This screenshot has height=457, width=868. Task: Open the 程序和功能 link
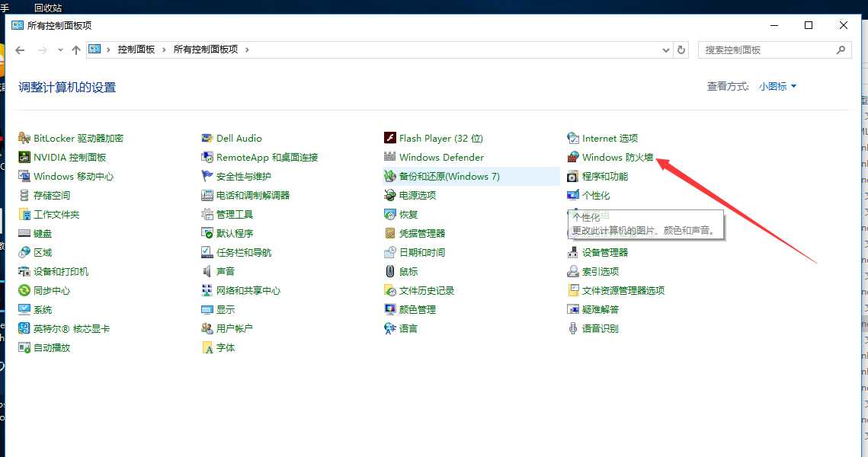tap(605, 177)
